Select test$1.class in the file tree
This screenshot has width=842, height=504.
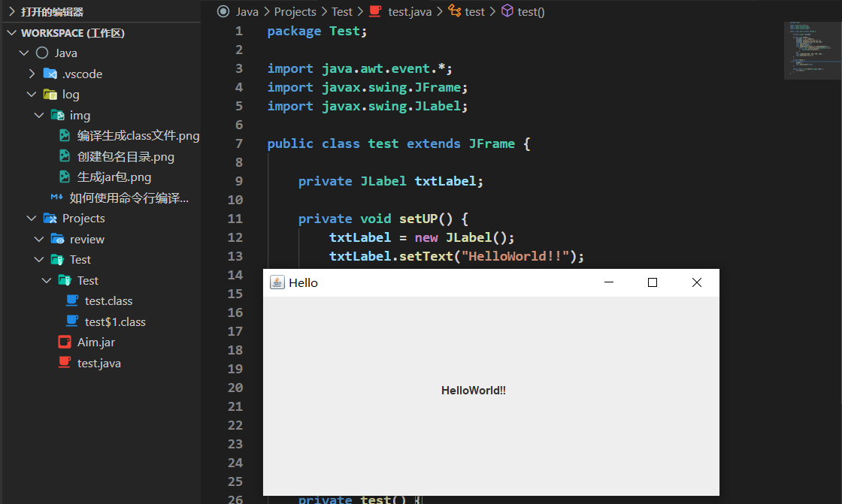[115, 321]
